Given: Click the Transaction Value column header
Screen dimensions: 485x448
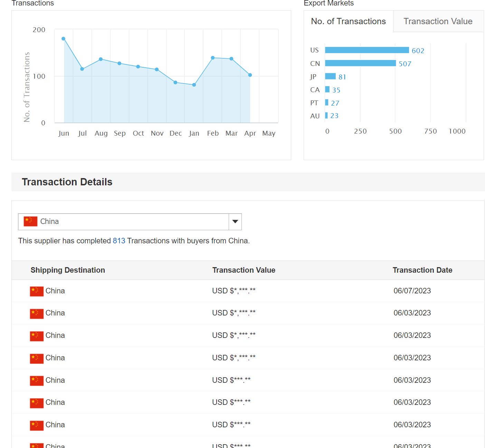Looking at the screenshot, I should point(244,270).
